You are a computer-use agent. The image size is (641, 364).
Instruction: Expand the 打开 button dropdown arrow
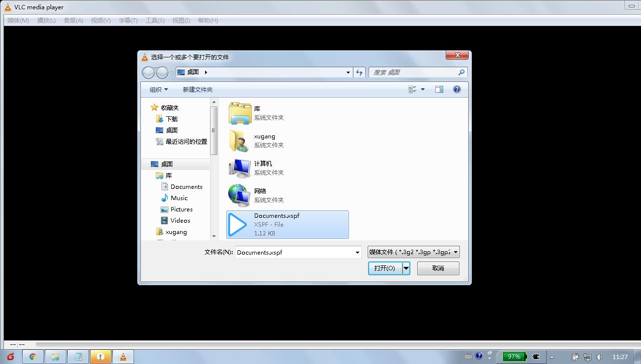coord(406,268)
